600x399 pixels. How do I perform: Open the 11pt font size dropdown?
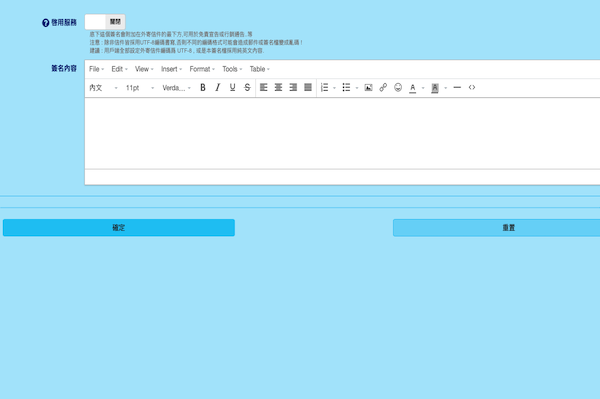click(x=140, y=88)
